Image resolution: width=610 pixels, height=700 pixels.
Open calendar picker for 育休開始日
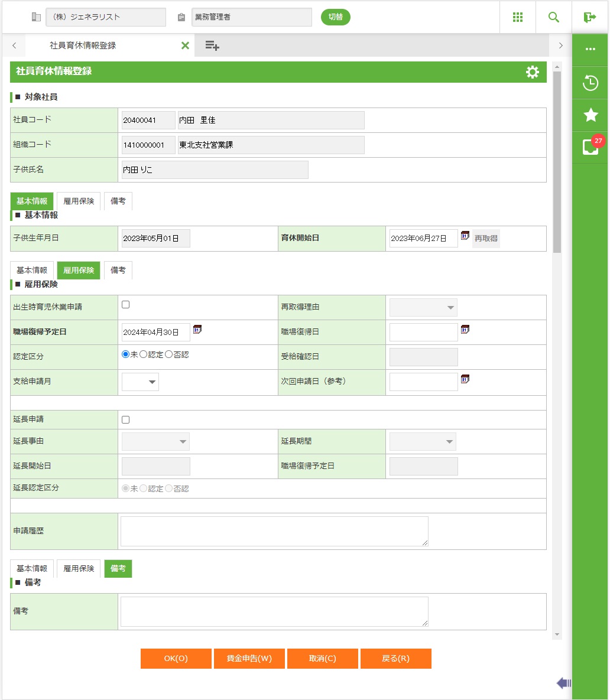(x=465, y=236)
